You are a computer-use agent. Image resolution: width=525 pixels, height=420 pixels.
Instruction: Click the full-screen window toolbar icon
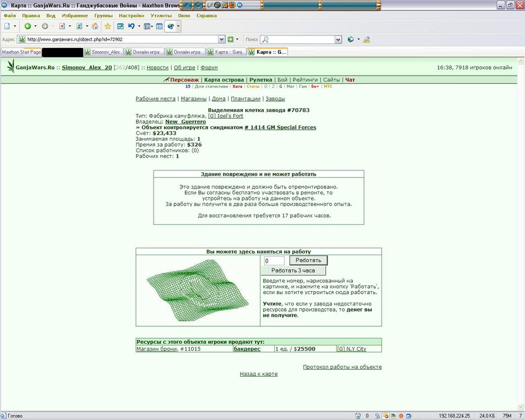click(x=120, y=26)
